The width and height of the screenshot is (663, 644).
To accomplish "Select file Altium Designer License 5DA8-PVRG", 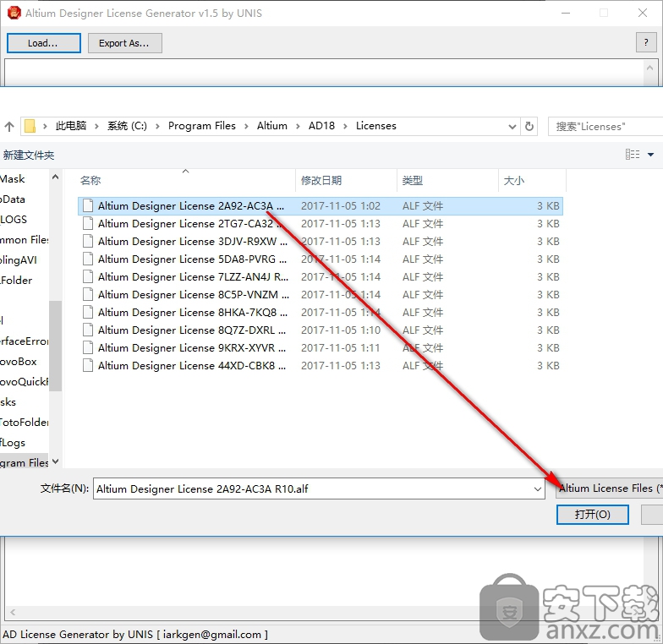I will coord(320,259).
